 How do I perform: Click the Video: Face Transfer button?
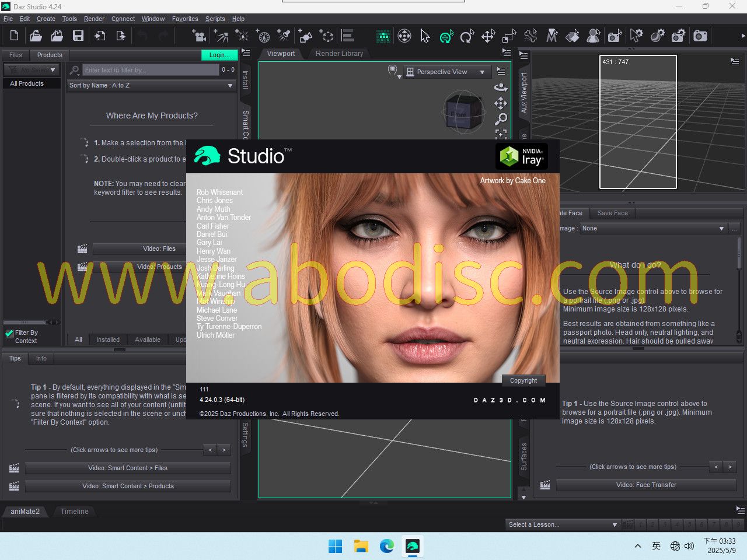[647, 485]
